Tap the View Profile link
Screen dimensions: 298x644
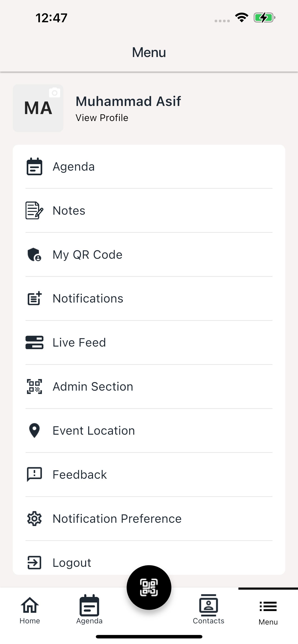102,118
